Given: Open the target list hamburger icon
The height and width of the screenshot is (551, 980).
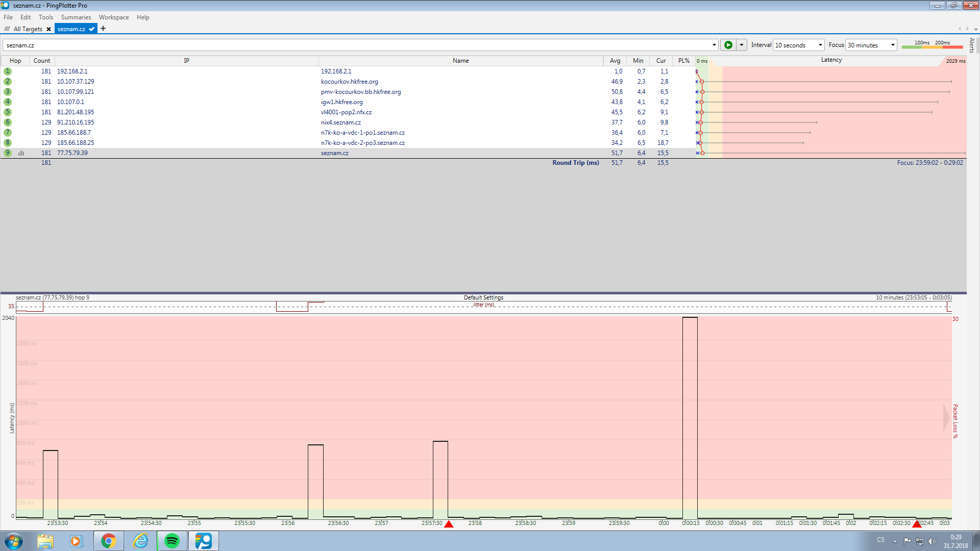Looking at the screenshot, I should pos(7,29).
